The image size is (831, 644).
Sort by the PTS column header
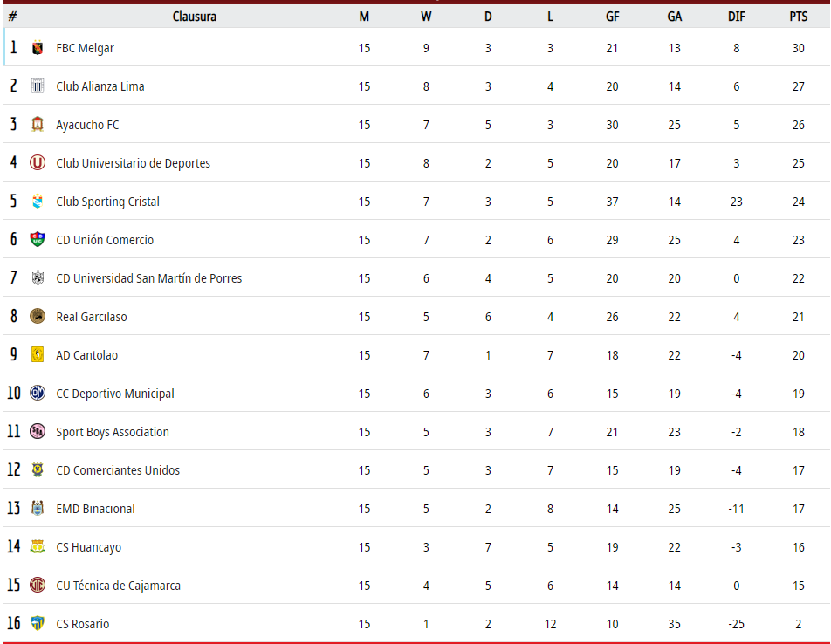point(798,17)
